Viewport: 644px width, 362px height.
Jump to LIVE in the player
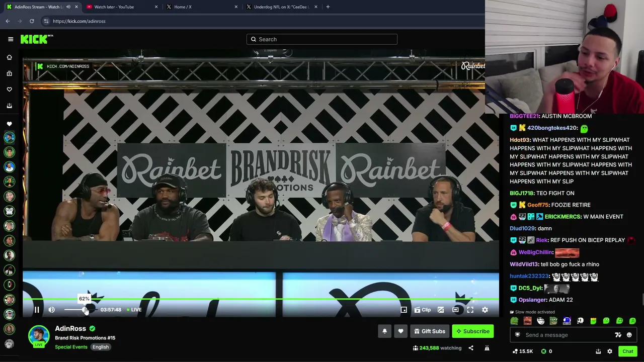134,310
